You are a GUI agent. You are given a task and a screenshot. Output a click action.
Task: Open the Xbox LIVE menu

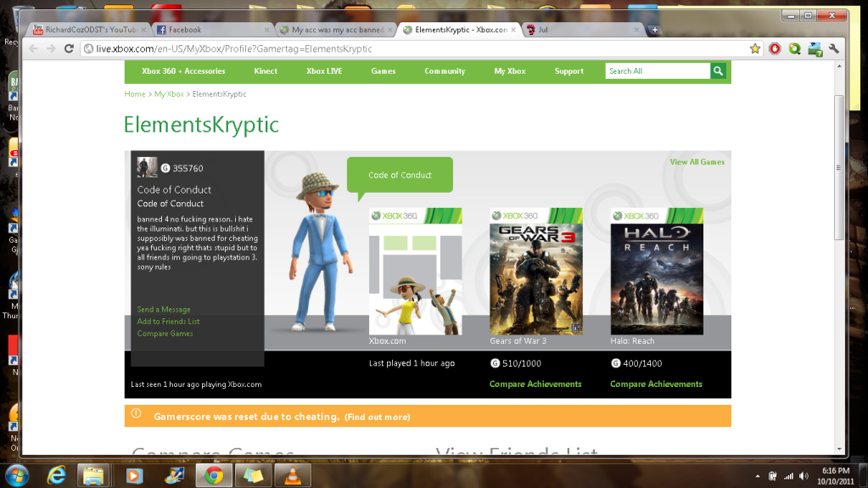coord(324,71)
